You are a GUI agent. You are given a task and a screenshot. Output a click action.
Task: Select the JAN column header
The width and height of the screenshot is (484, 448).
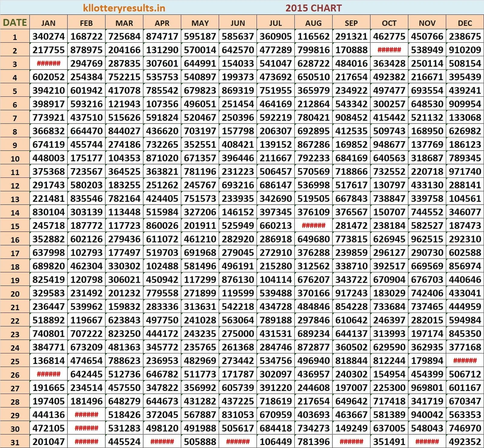[48, 23]
